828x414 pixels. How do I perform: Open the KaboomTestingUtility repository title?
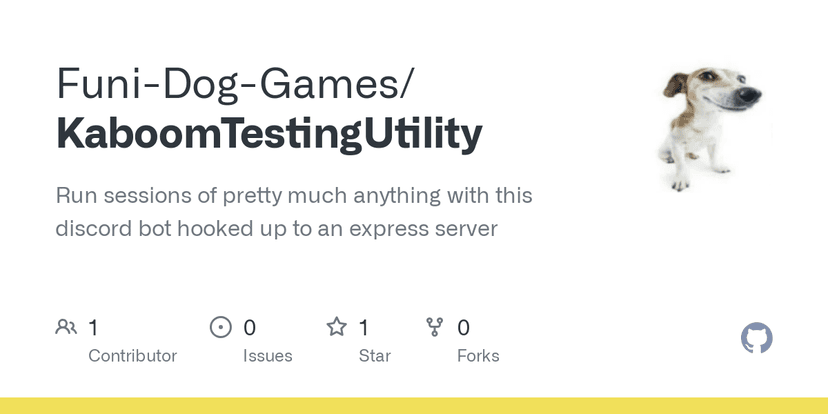269,134
